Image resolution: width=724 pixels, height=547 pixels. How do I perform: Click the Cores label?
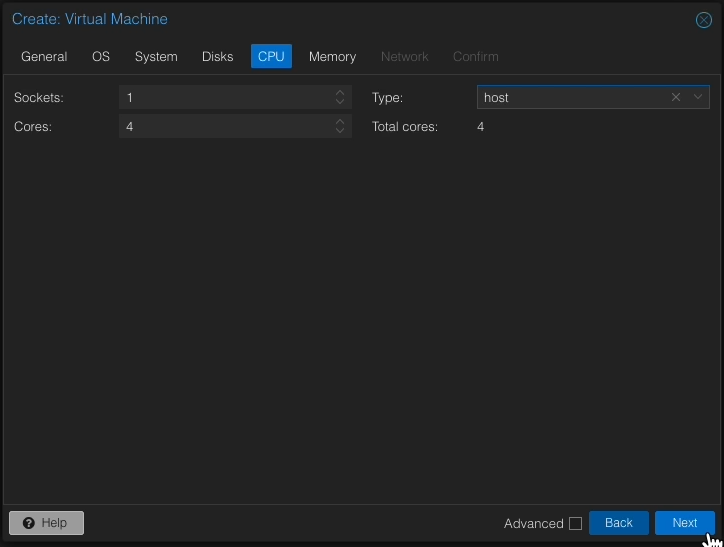pos(33,126)
